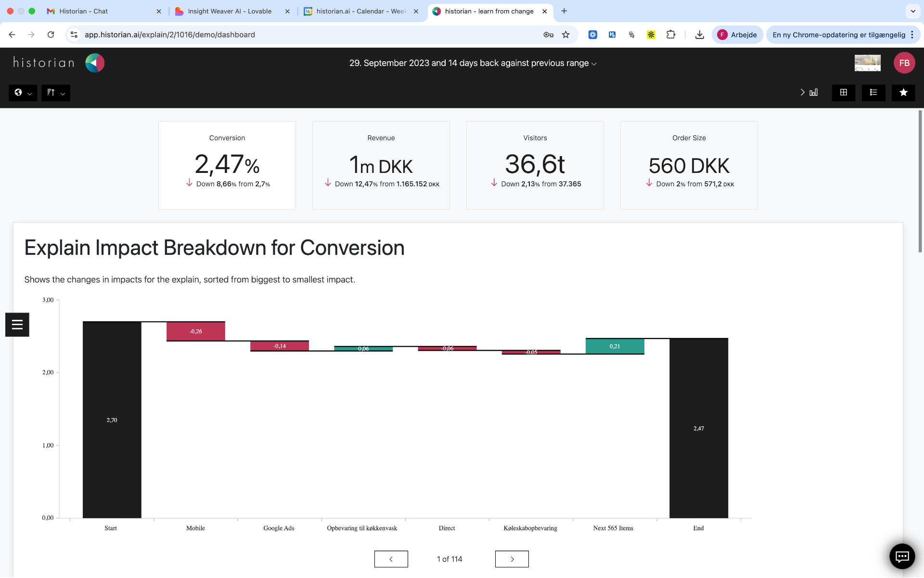Click the address bar URL
The height and width of the screenshot is (578, 924).
(x=170, y=35)
